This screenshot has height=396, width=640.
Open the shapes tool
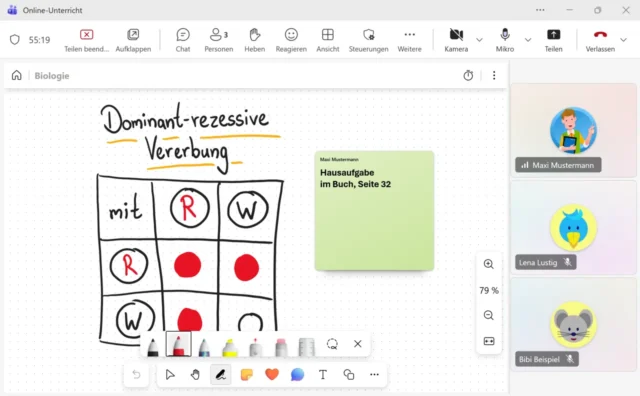pyautogui.click(x=349, y=374)
